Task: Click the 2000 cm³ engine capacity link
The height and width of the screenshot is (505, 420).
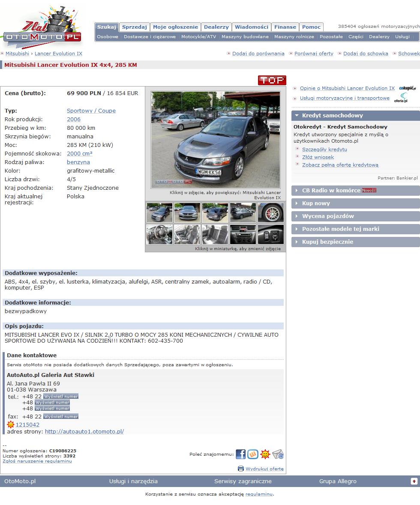Action: 80,154
